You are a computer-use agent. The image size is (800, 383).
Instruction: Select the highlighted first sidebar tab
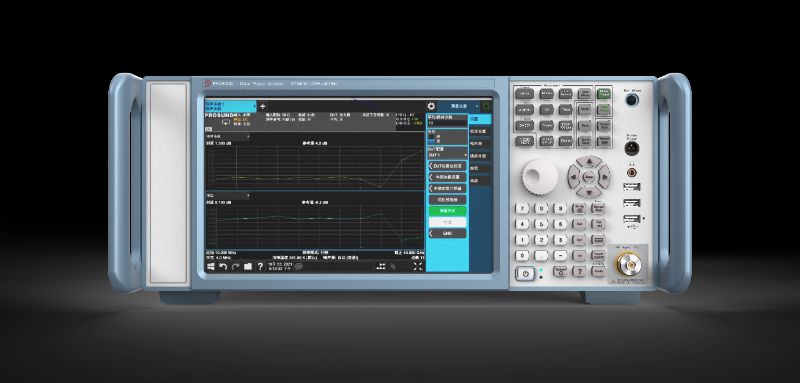(x=480, y=119)
